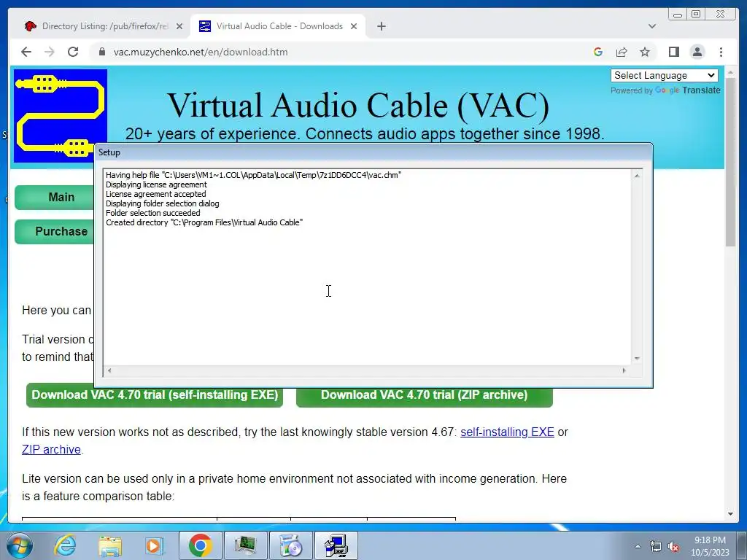Click the Setup log scroll up arrow
The width and height of the screenshot is (747, 560).
click(x=637, y=175)
